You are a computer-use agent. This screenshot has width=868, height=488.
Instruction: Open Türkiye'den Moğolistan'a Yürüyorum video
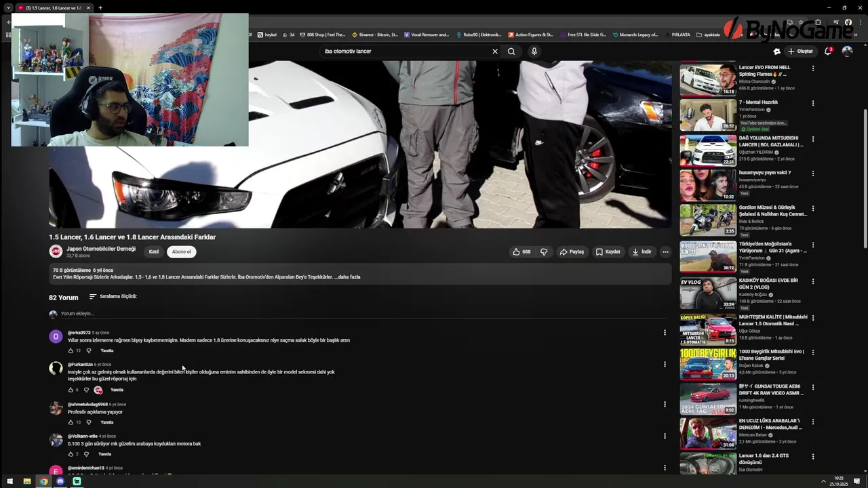(x=708, y=256)
